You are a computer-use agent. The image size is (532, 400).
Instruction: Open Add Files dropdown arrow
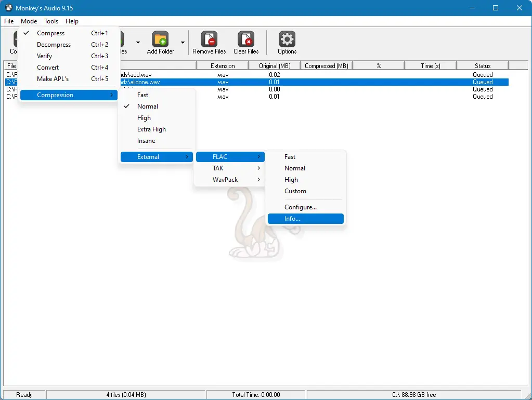pyautogui.click(x=138, y=43)
